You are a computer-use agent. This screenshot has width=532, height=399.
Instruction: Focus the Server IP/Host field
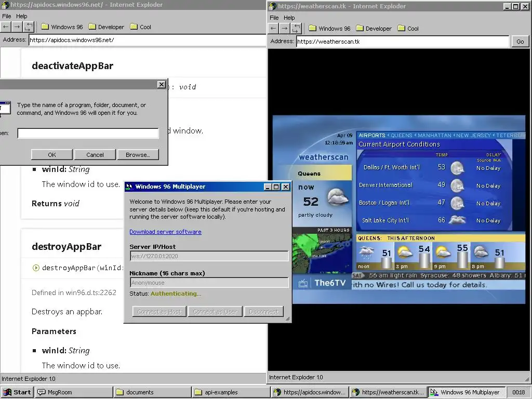(209, 256)
